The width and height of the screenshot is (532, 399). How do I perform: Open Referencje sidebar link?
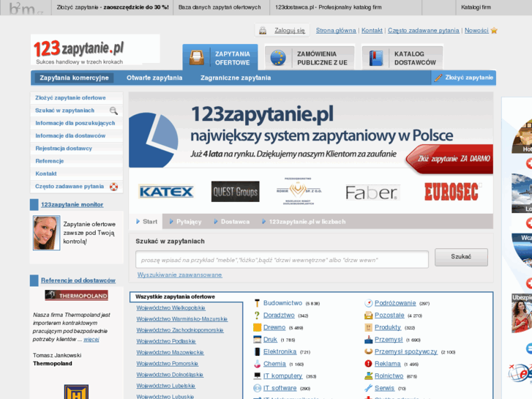click(x=50, y=161)
